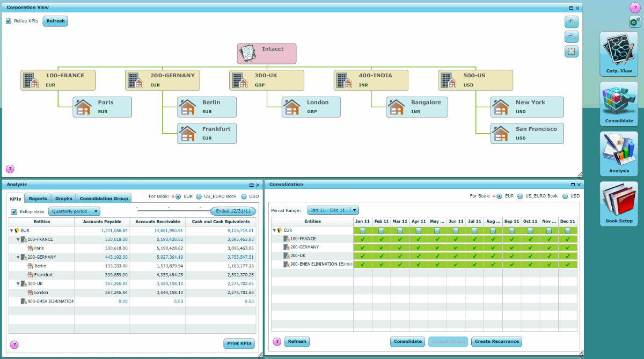
Task: Select the New York location node
Action: point(527,107)
